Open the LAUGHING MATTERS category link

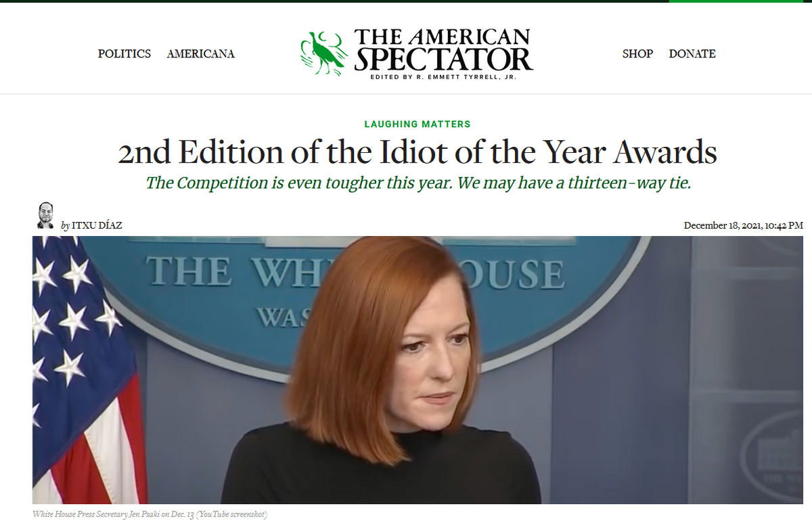pos(418,124)
